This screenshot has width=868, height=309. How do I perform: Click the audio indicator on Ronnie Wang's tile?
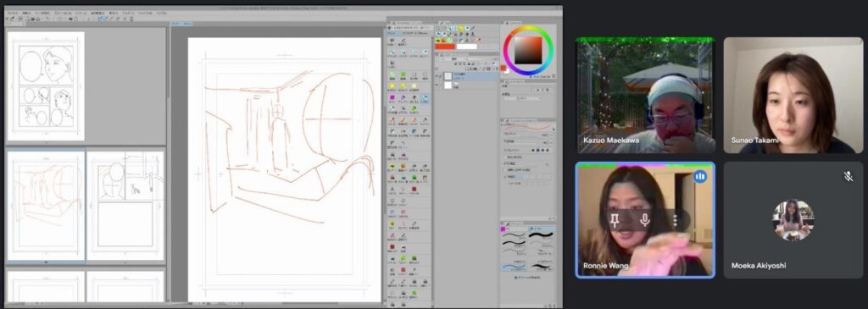coord(700,176)
